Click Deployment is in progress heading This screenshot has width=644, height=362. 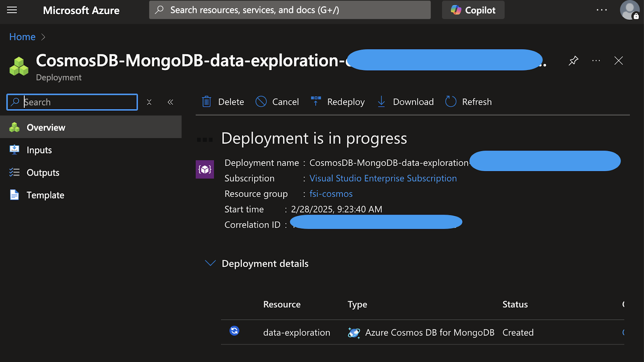[x=314, y=139]
